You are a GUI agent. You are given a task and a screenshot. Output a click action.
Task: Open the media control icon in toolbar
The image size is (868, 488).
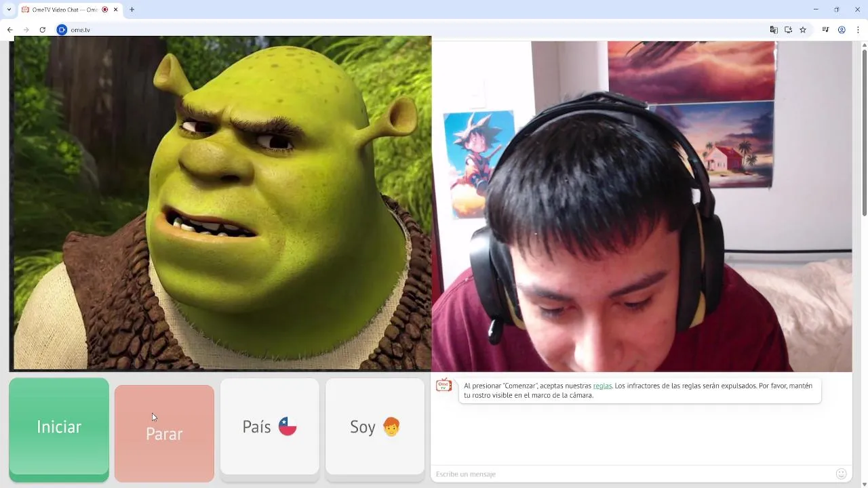pos(825,30)
